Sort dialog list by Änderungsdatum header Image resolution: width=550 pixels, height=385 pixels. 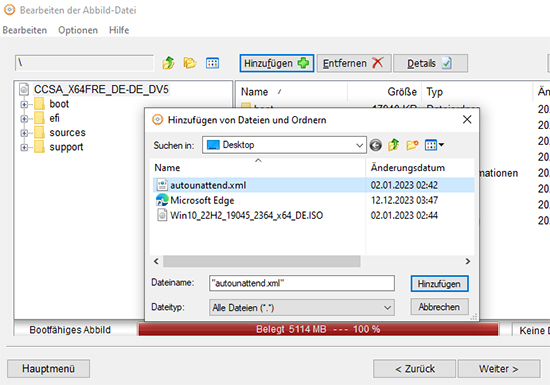click(x=420, y=168)
